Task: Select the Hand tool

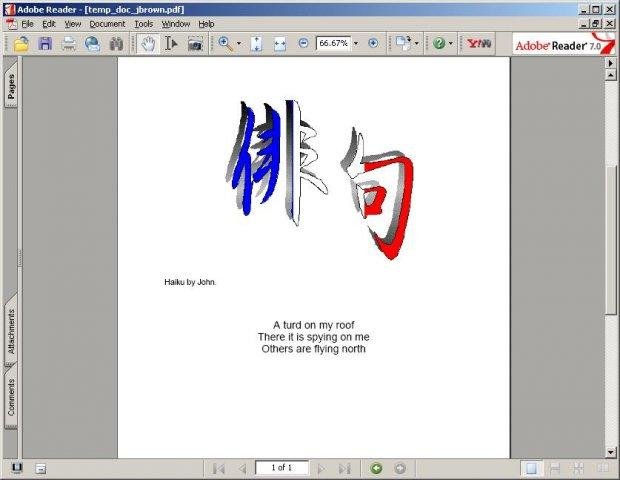Action: click(x=148, y=43)
